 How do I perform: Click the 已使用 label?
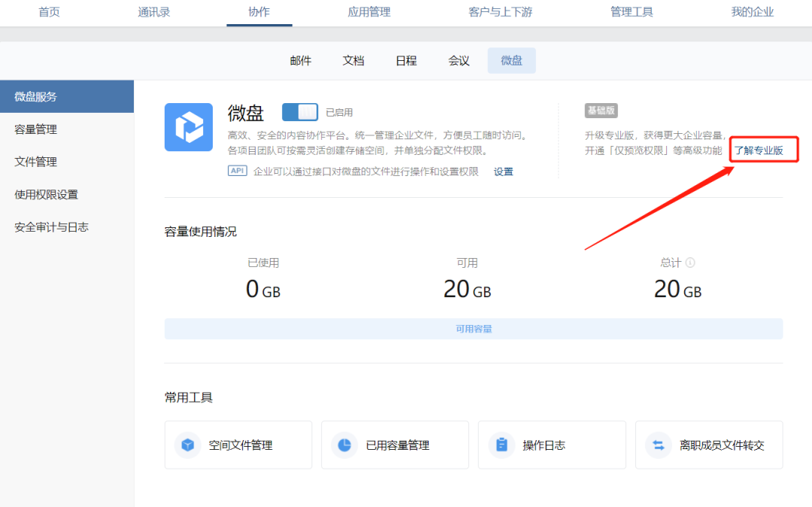point(263,263)
